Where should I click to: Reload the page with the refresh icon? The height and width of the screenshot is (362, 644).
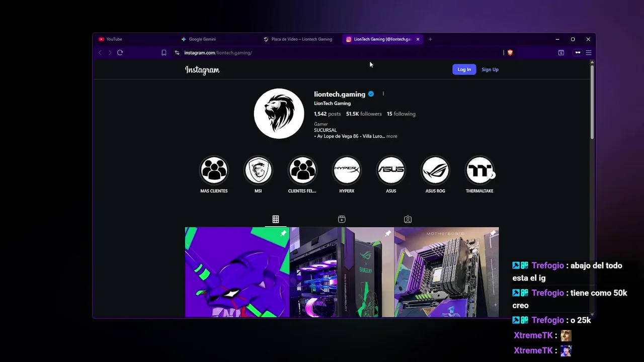[120, 52]
